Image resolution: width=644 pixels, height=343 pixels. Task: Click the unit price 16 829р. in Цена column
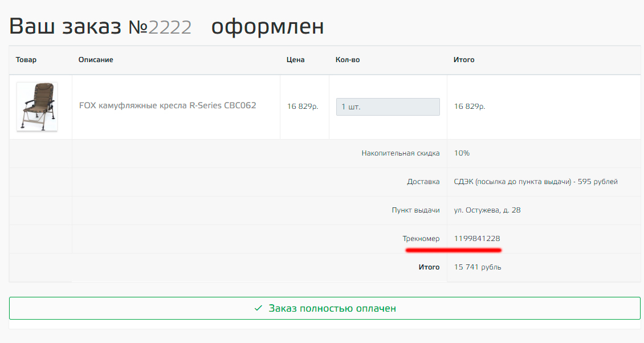(x=303, y=107)
